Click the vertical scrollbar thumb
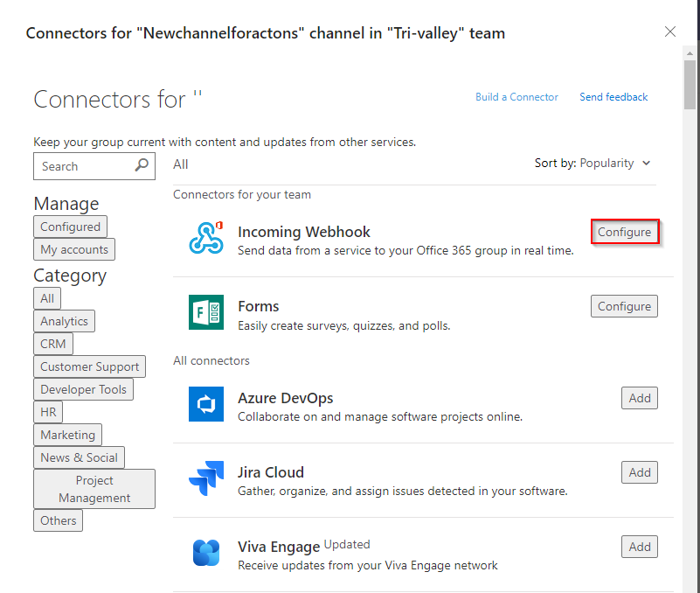Viewport: 700px width, 593px height. [690, 85]
